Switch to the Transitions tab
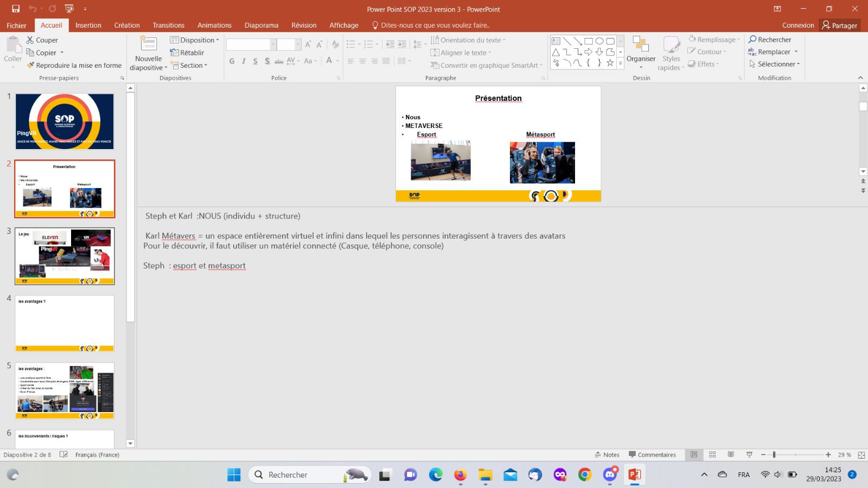The image size is (868, 488). (x=168, y=25)
